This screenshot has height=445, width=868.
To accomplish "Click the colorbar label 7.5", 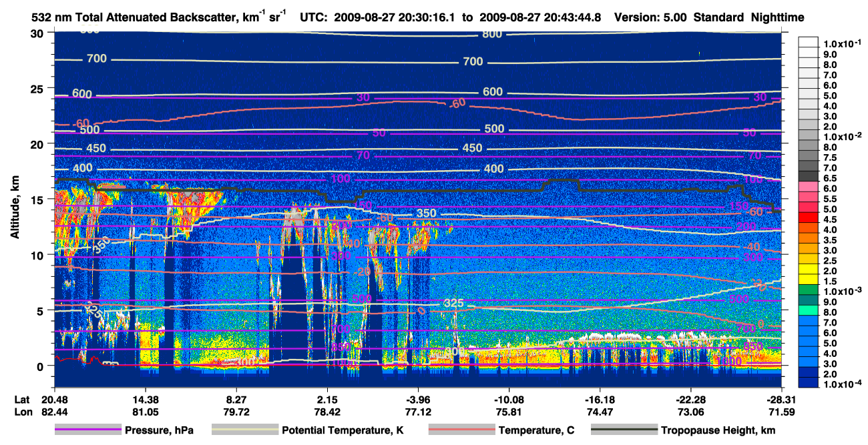I will coord(829,157).
